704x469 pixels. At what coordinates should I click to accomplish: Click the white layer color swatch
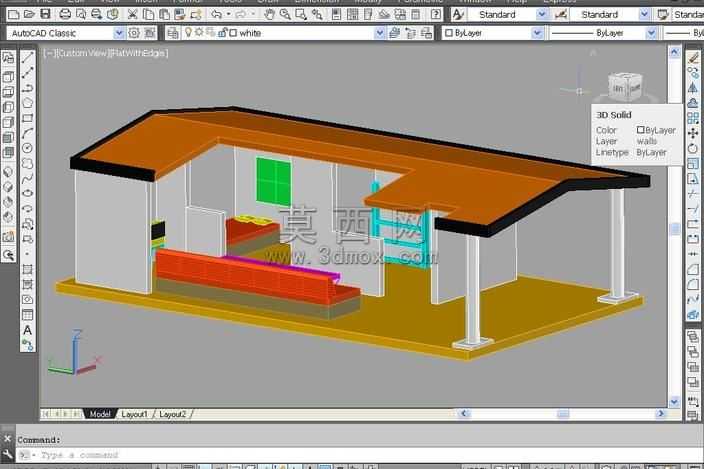tap(233, 33)
